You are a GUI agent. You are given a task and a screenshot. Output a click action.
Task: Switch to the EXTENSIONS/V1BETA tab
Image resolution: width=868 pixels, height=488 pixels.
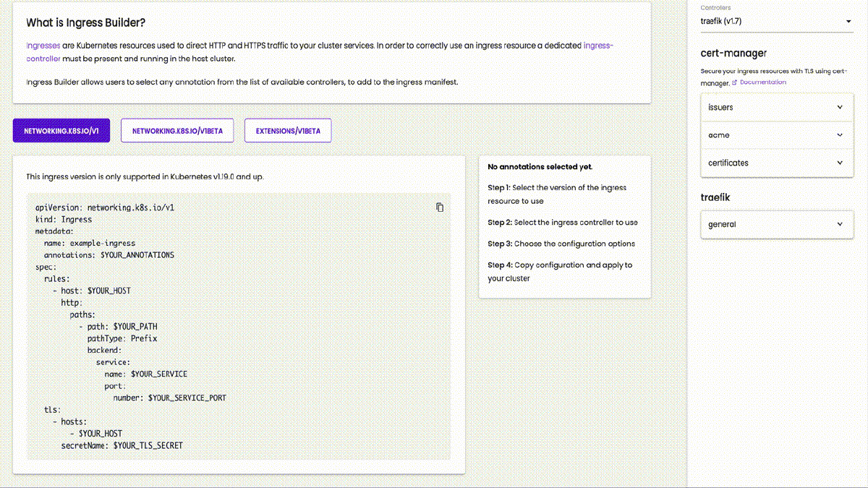(x=288, y=131)
